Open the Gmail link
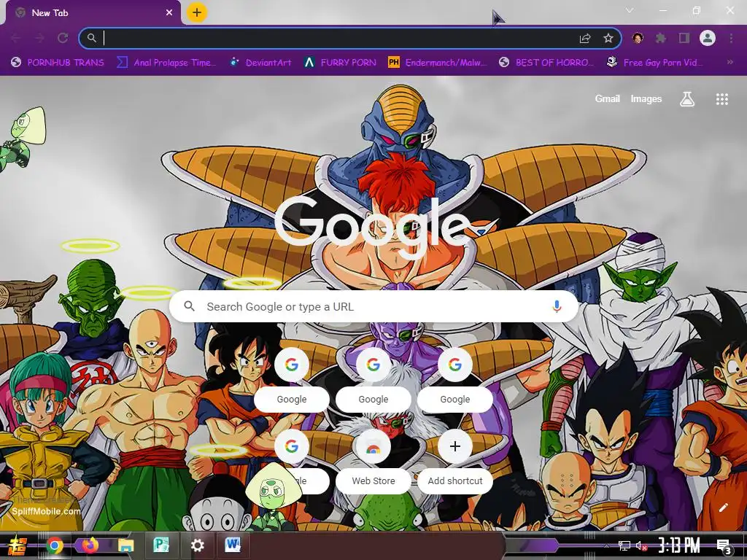This screenshot has height=560, width=747. (608, 98)
